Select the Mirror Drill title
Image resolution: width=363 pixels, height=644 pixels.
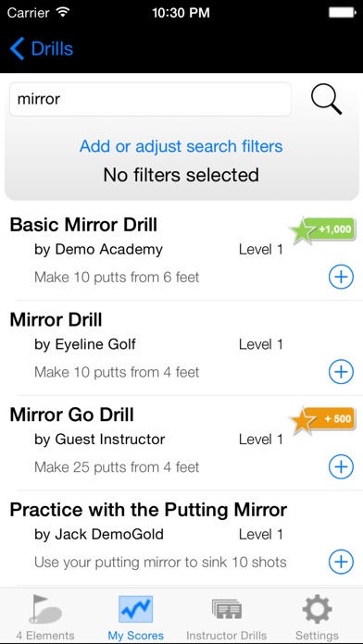pyautogui.click(x=56, y=320)
